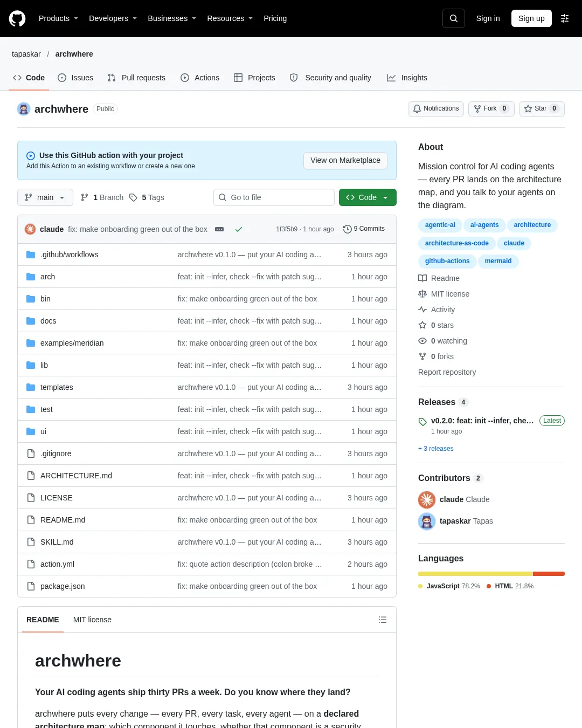Screen dimensions: 582x728
Task: Click Report repository link
Action: [x=447, y=372]
